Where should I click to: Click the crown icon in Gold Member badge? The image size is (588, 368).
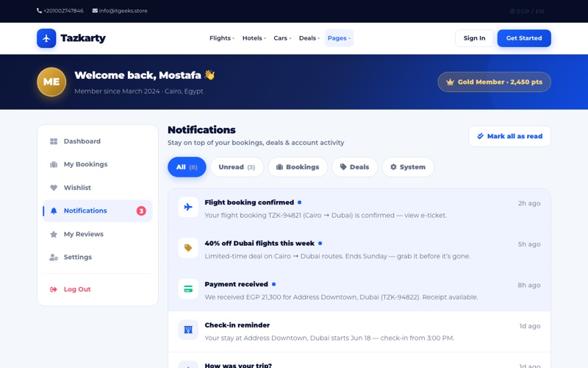point(450,82)
